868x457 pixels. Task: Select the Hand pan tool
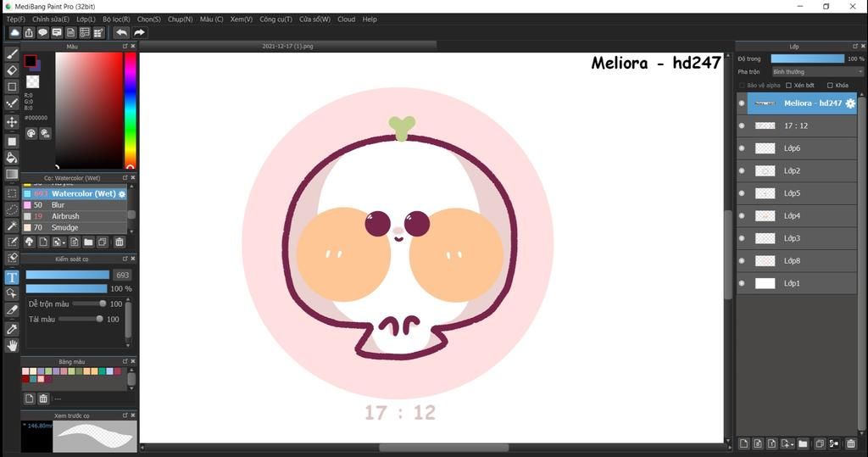click(12, 346)
